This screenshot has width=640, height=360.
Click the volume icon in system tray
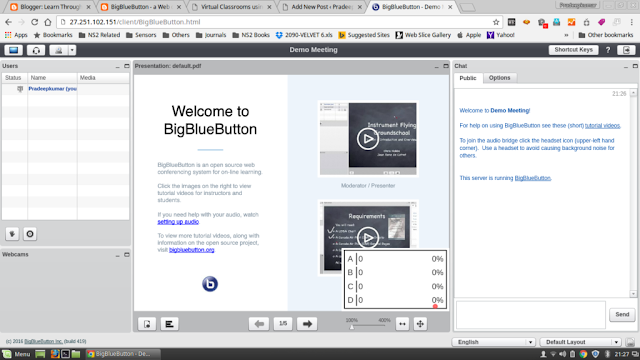563,354
